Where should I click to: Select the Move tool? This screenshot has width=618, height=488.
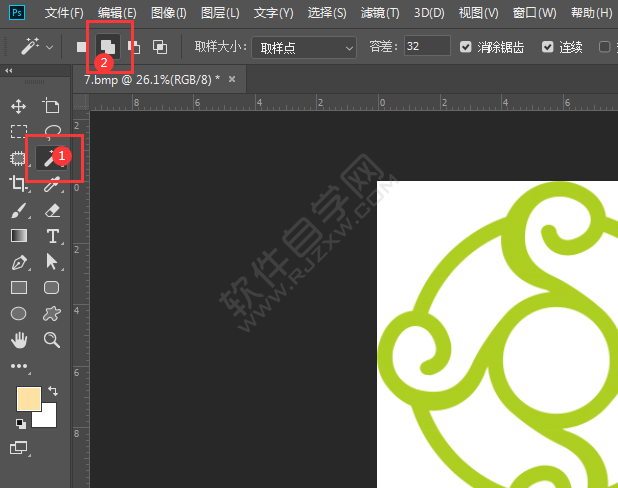[19, 106]
